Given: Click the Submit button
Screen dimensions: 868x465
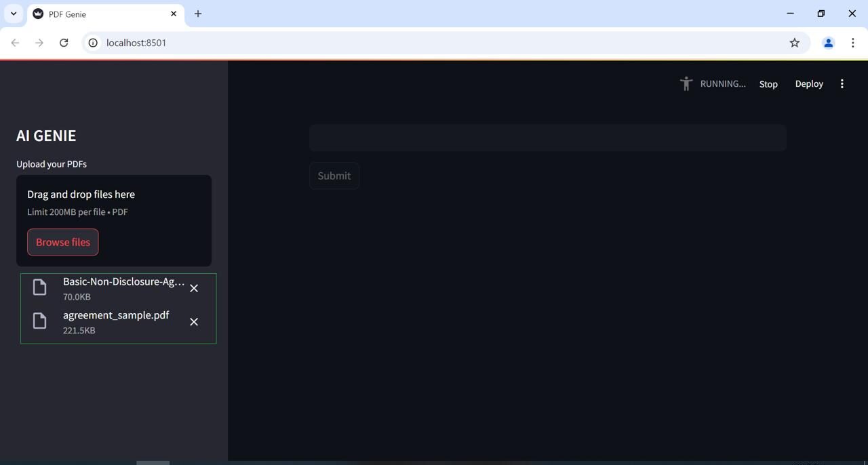Looking at the screenshot, I should [334, 176].
